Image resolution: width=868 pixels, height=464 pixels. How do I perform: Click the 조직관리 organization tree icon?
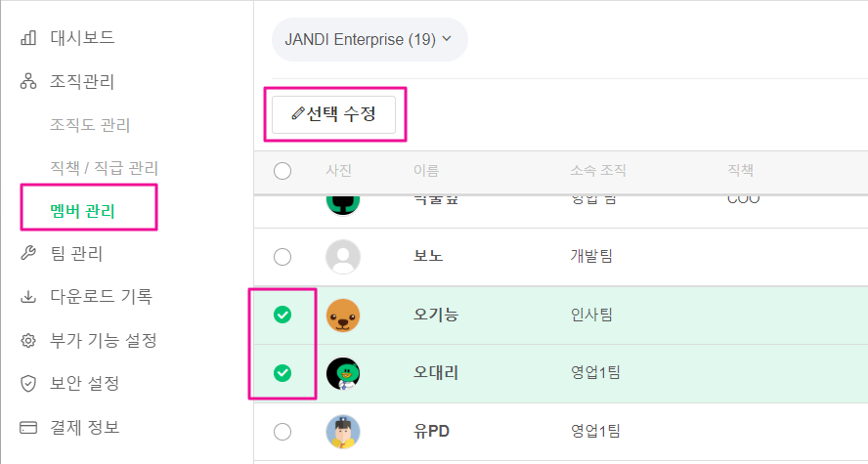click(28, 81)
